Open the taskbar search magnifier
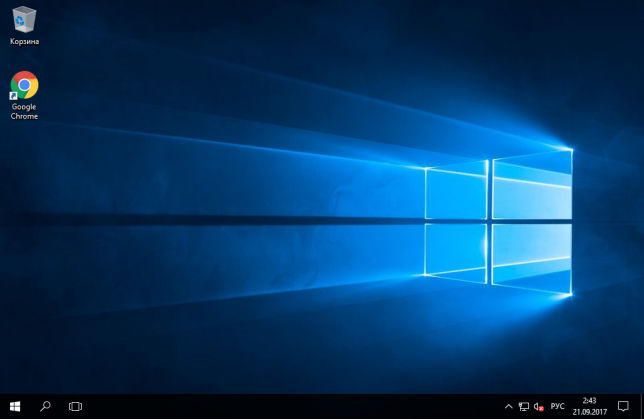Screen dimensions: 644x419 (x=45, y=406)
